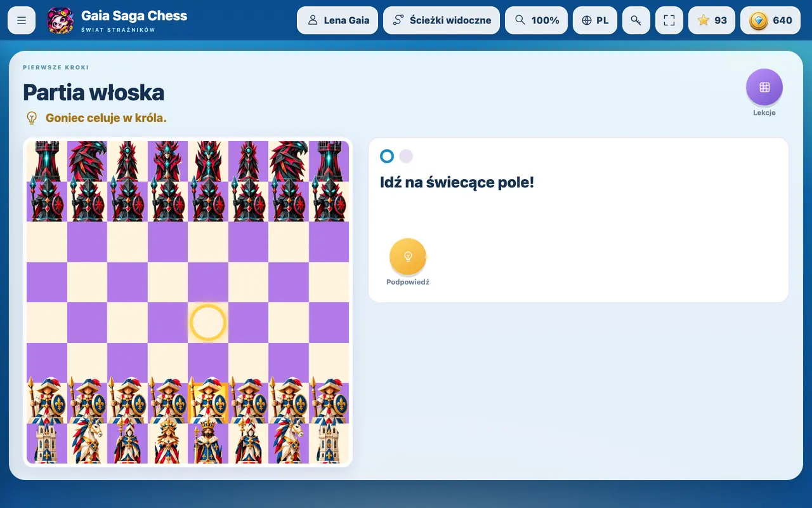This screenshot has height=508, width=812.
Task: Open the 100% zoom control
Action: tap(536, 20)
